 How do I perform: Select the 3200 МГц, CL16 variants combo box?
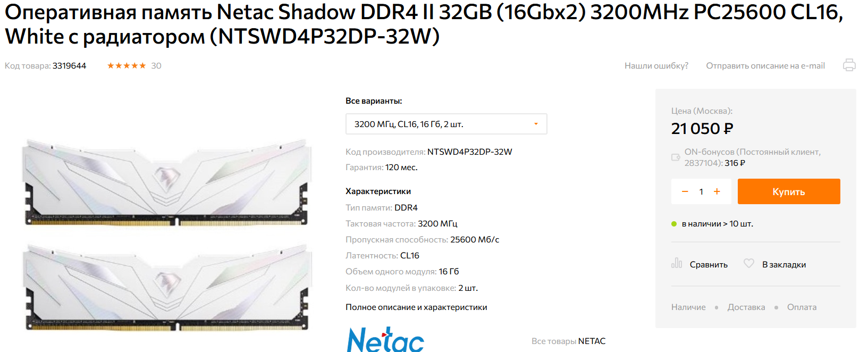click(x=446, y=124)
